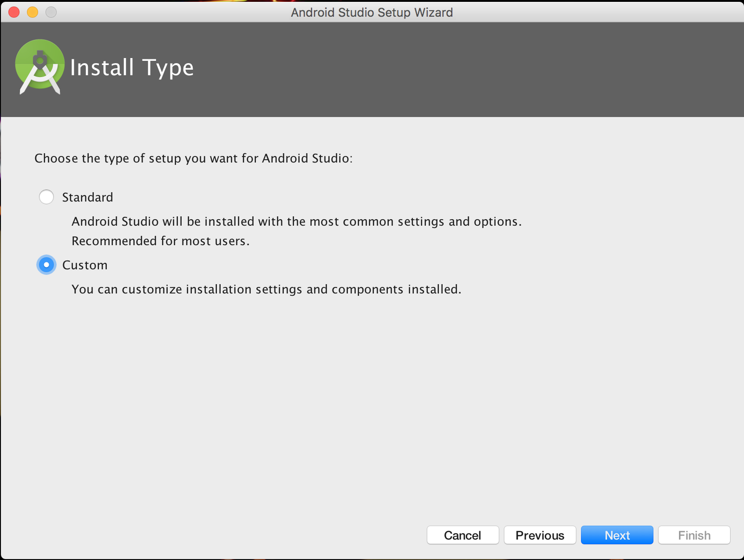Click the gray zoom window button

(51, 12)
